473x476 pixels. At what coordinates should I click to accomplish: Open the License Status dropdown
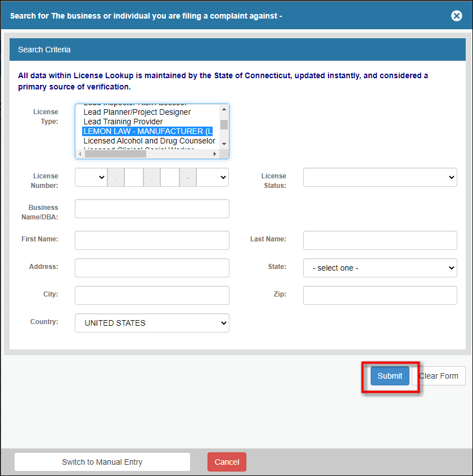coord(380,177)
